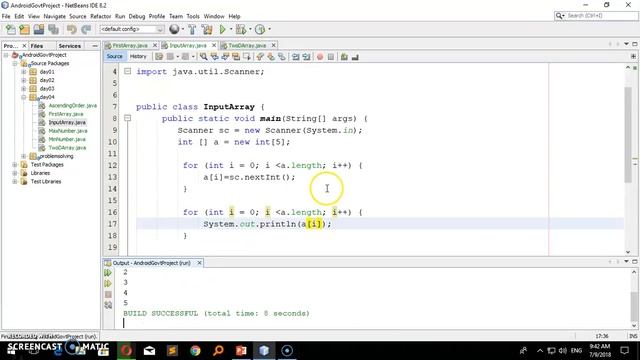Expand the problemsolving package
Screen dimensions: 640x360
pos(24,156)
